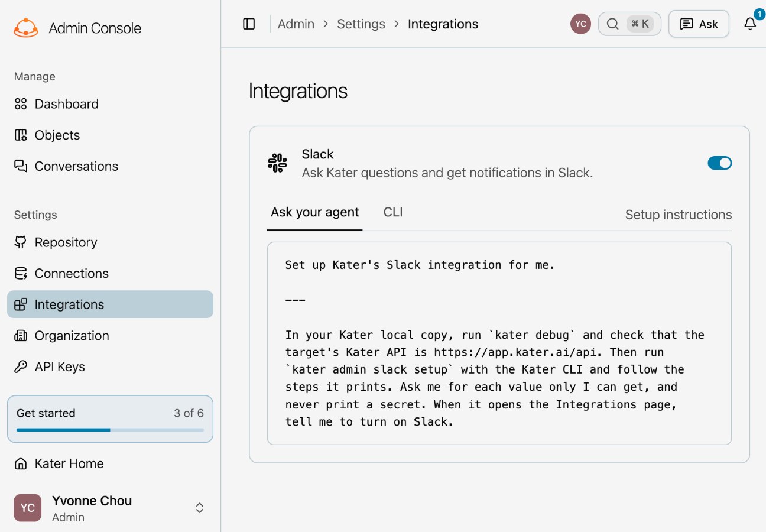
Task: Click the Yvonne Chou avatar in sidebar footer
Action: pyautogui.click(x=27, y=508)
